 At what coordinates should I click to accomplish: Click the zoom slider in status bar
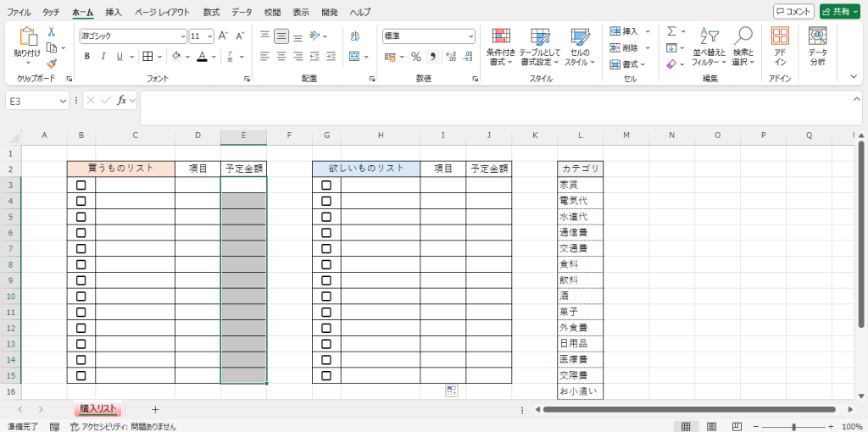coord(793,426)
